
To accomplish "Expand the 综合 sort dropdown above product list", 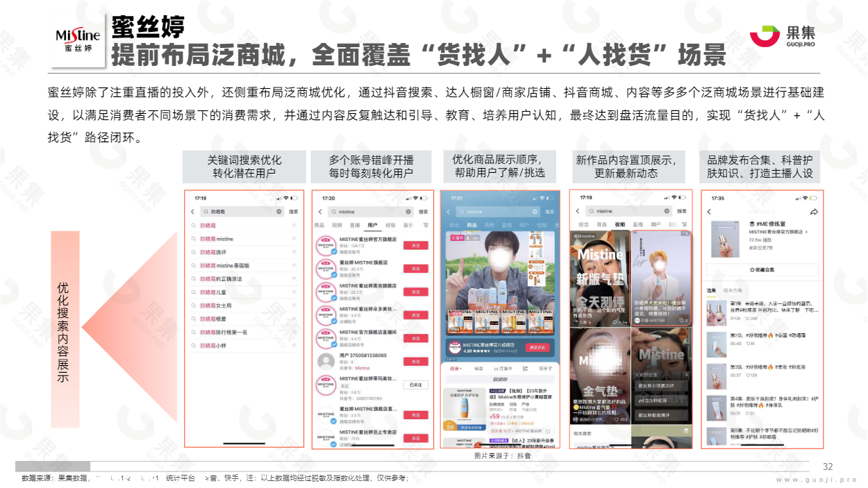I will [x=456, y=369].
